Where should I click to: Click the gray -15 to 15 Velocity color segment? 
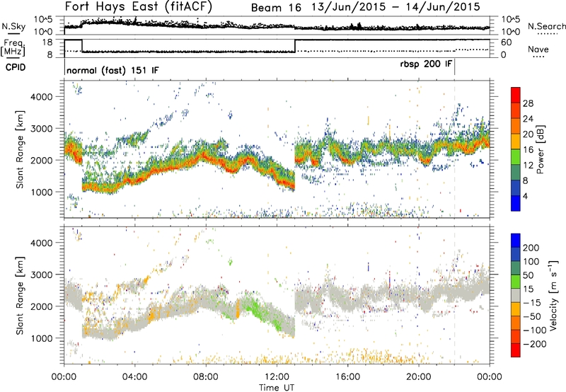[516, 295]
